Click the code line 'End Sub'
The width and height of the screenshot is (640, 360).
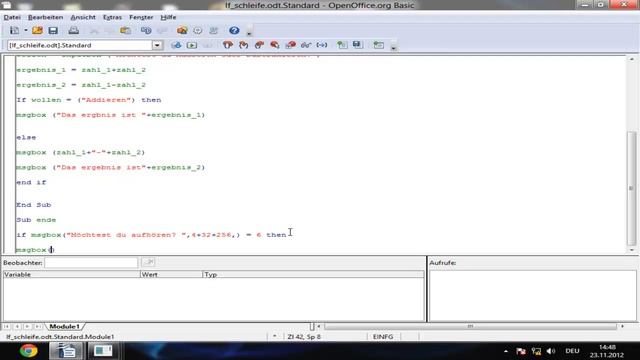tap(33, 205)
